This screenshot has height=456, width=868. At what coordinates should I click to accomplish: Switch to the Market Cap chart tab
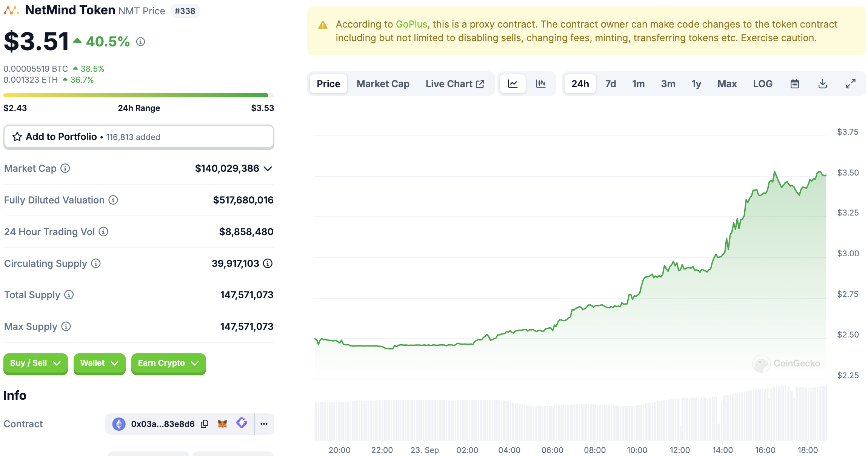point(383,84)
